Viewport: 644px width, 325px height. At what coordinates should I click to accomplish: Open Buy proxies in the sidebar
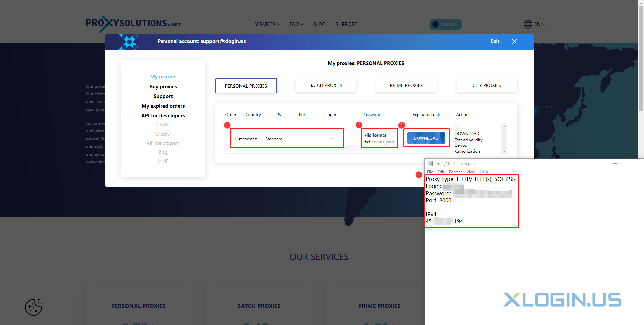163,87
